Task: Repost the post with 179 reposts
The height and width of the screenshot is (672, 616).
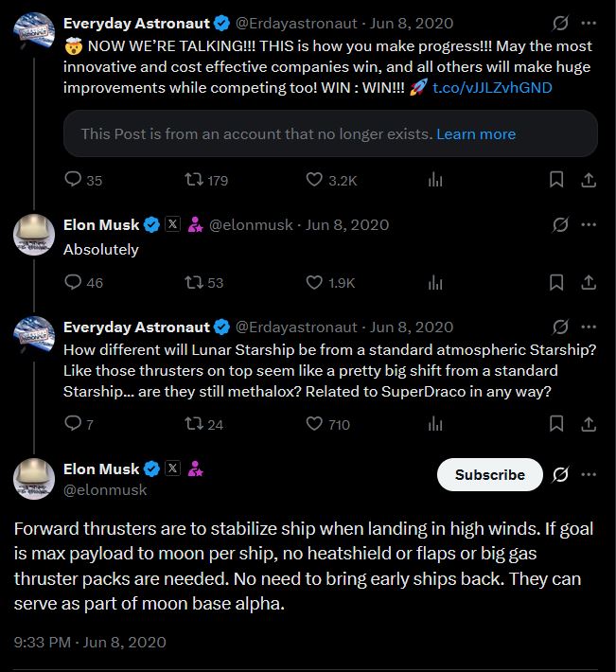Action: (x=195, y=180)
